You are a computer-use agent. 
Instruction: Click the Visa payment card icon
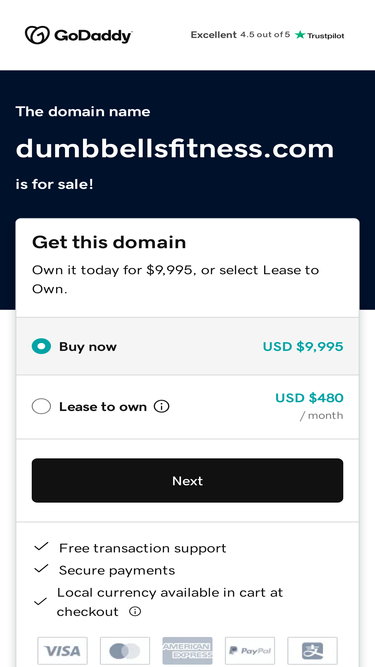(x=62, y=650)
